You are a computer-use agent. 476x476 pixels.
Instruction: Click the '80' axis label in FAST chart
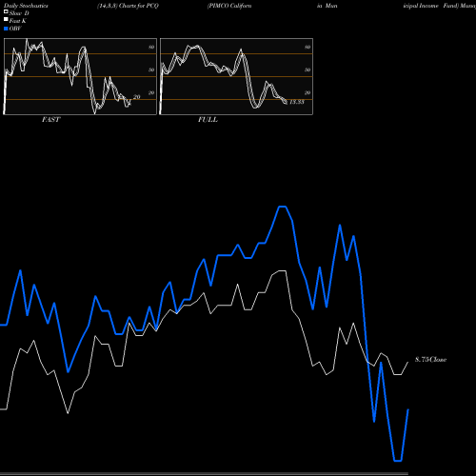[x=151, y=47]
